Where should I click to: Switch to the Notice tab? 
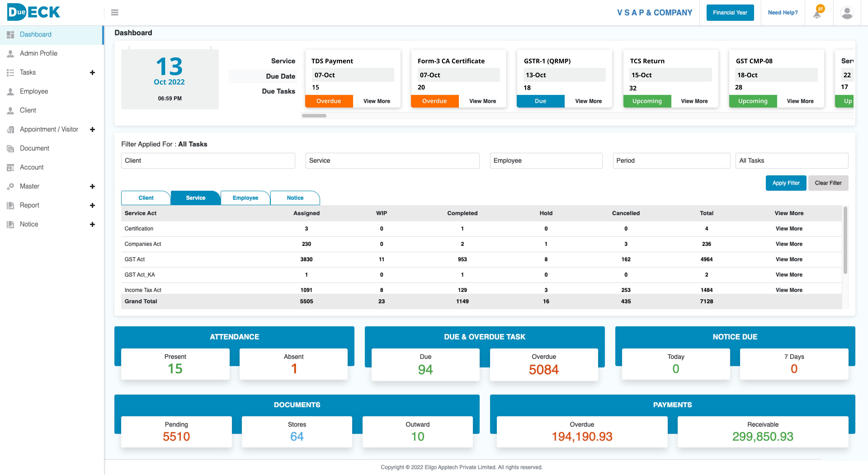click(x=295, y=198)
